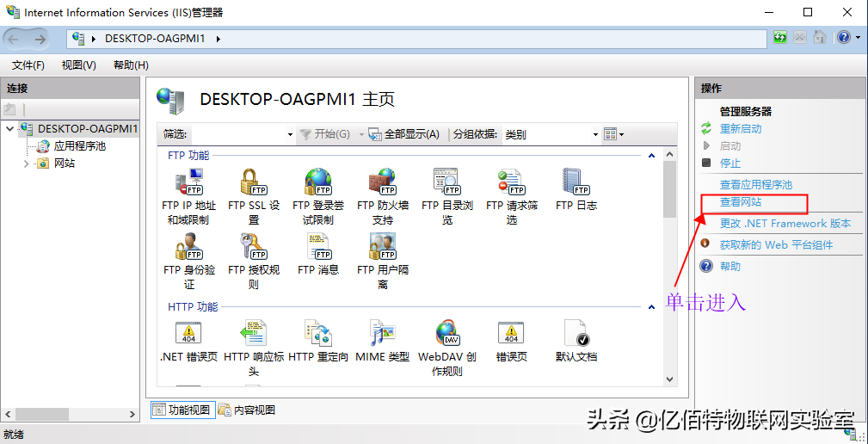Collapse the DESKTOP-OAGPMI1 server tree node
Image resolution: width=868 pixels, height=444 pixels.
(10, 129)
